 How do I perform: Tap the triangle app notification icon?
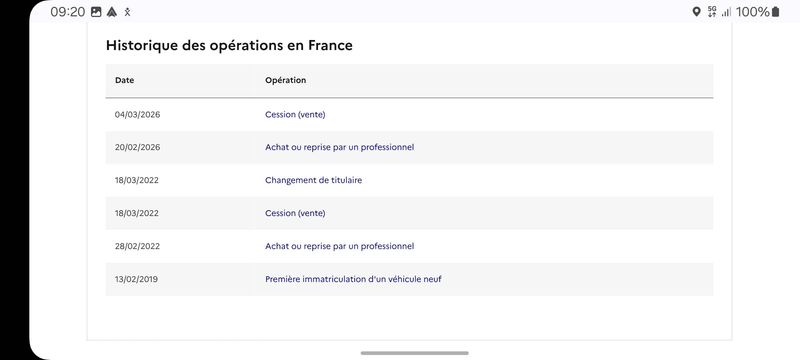click(x=112, y=12)
